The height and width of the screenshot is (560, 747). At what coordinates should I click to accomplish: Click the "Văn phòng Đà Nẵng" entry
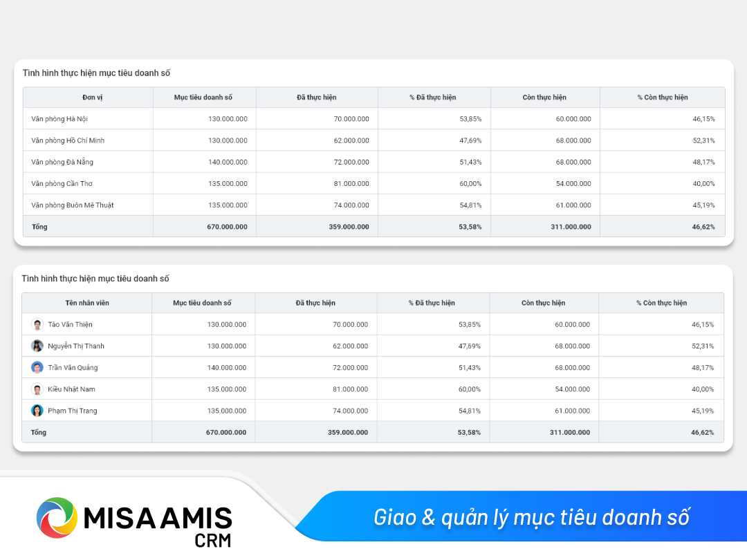[x=62, y=162]
